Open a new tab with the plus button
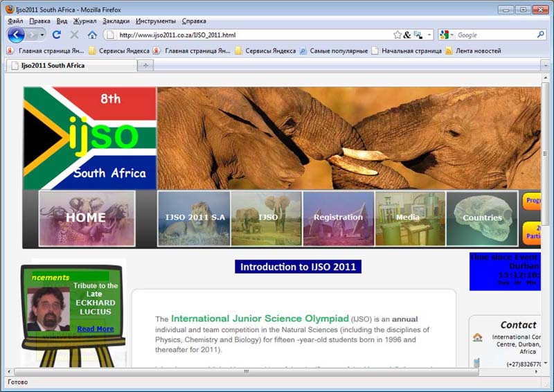The width and height of the screenshot is (554, 392). pos(145,65)
